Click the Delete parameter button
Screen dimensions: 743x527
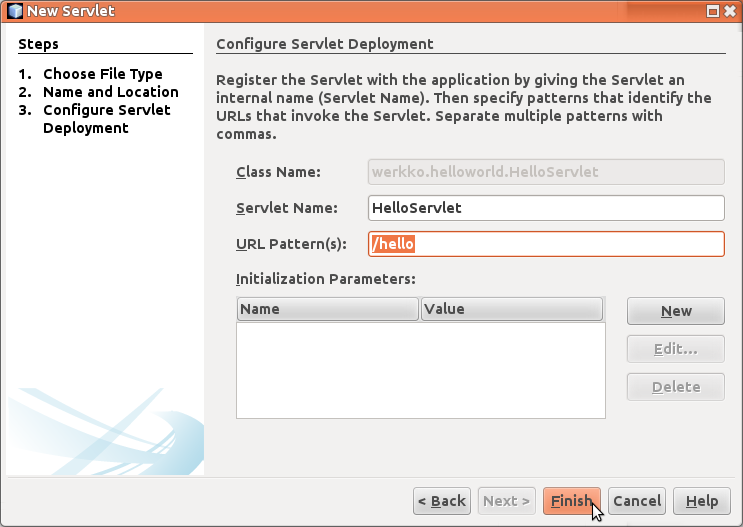[675, 387]
